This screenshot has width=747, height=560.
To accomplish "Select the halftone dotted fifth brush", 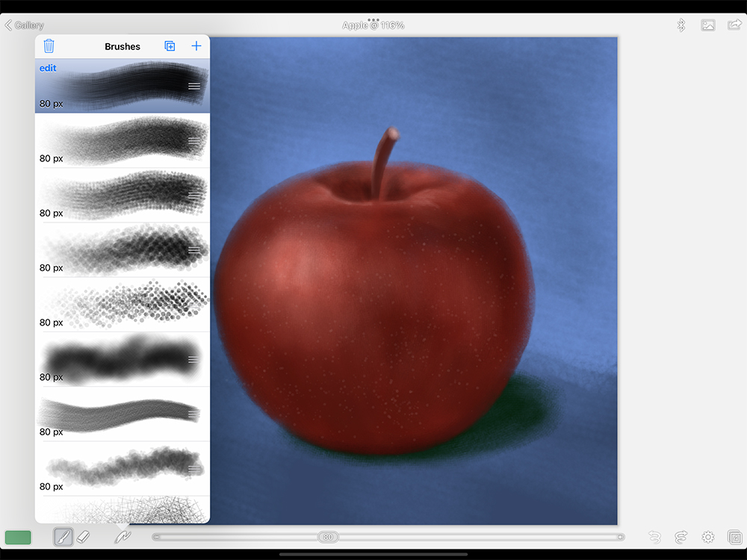I will [123, 305].
